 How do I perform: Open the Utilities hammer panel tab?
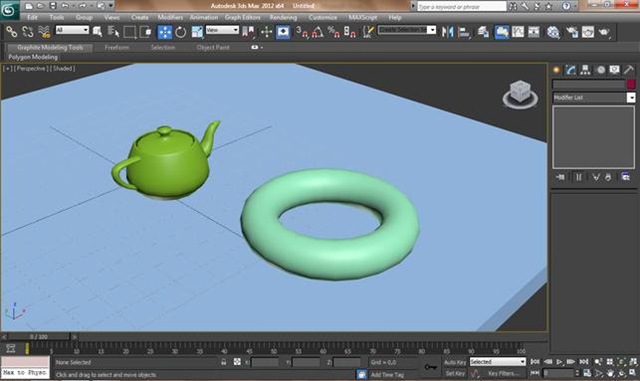(x=629, y=70)
